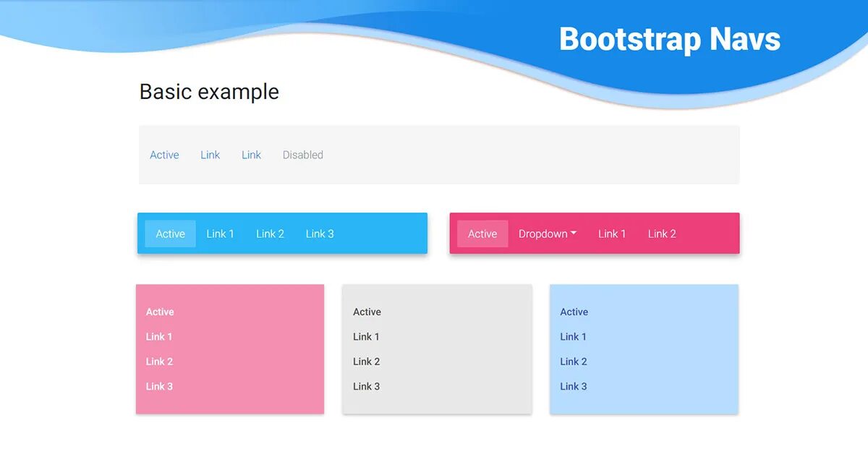Image resolution: width=868 pixels, height=454 pixels.
Task: Choose Link 1 in the light blue vertical nav
Action: pyautogui.click(x=574, y=336)
